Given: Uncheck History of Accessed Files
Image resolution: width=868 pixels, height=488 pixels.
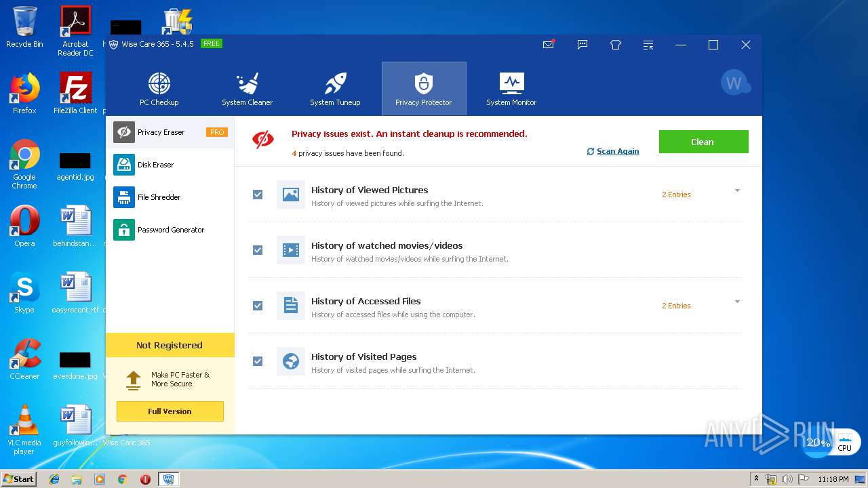Looking at the screenshot, I should click(x=258, y=306).
